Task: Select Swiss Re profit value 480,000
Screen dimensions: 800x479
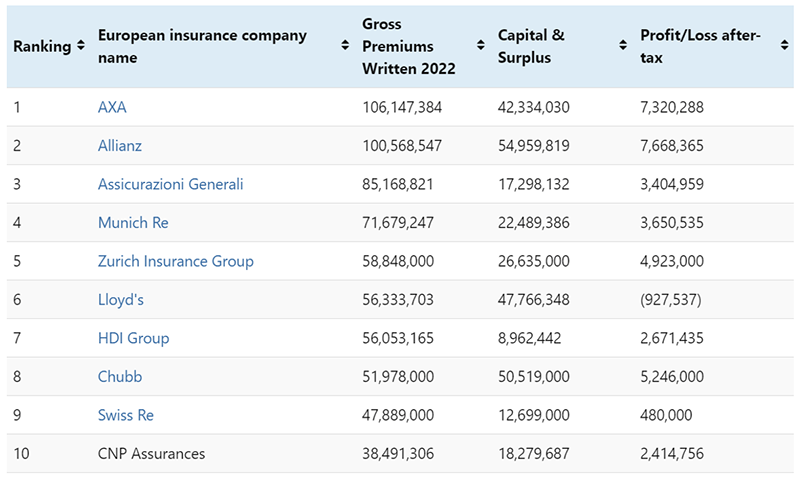Action: click(666, 415)
